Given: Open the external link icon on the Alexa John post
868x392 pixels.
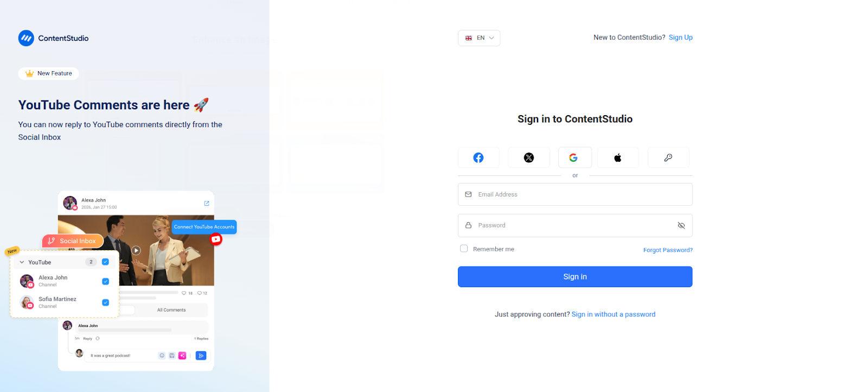Looking at the screenshot, I should pos(207,204).
